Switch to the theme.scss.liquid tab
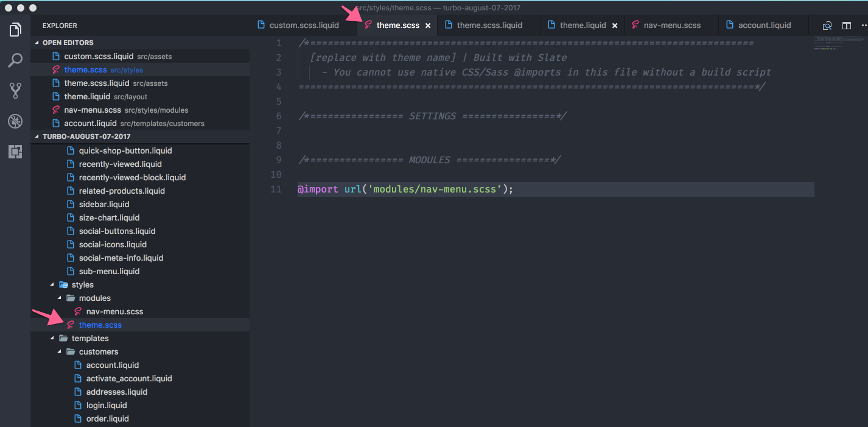 (489, 25)
